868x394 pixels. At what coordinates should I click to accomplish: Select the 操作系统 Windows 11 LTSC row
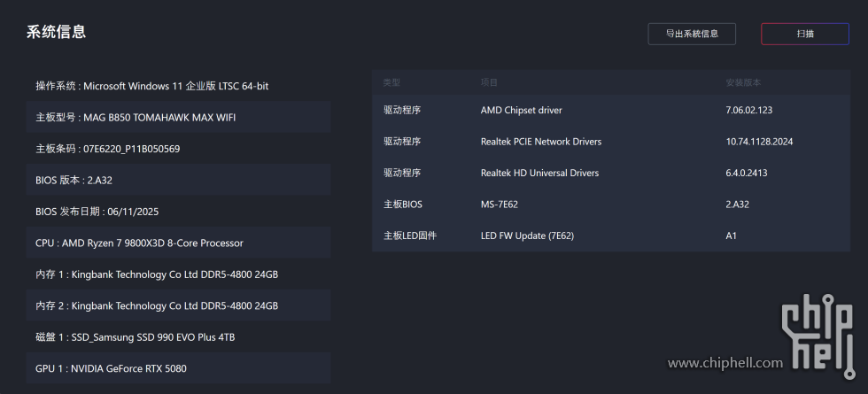[x=178, y=86]
